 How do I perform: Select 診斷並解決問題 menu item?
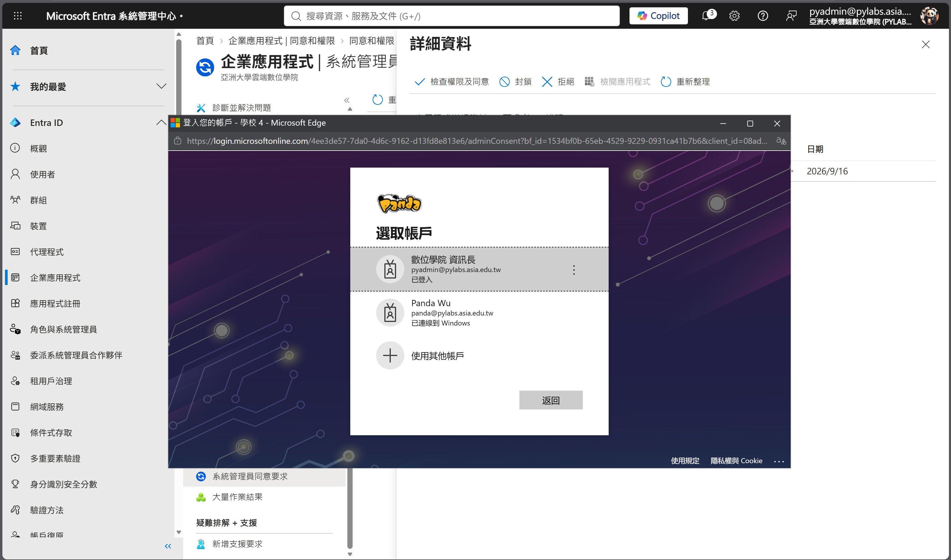click(242, 107)
